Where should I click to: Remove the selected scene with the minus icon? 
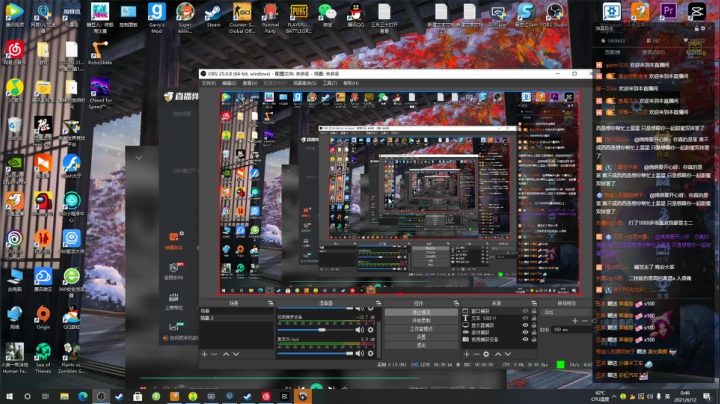point(214,354)
